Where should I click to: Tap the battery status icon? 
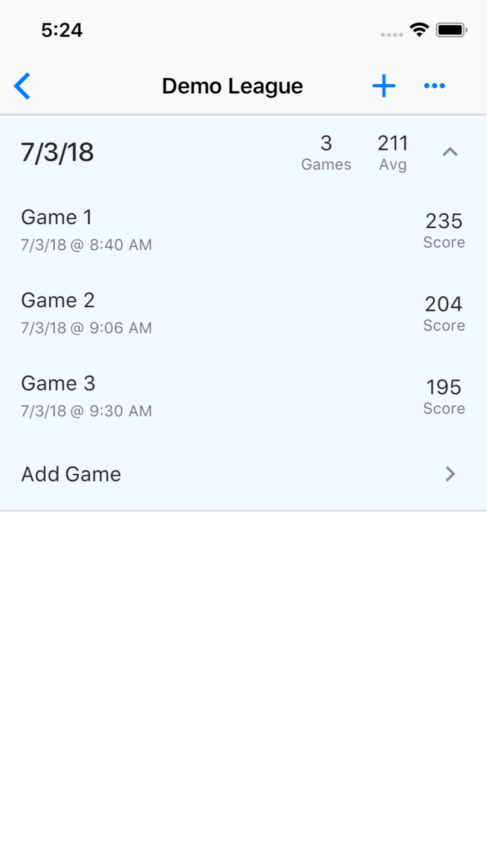pyautogui.click(x=451, y=30)
